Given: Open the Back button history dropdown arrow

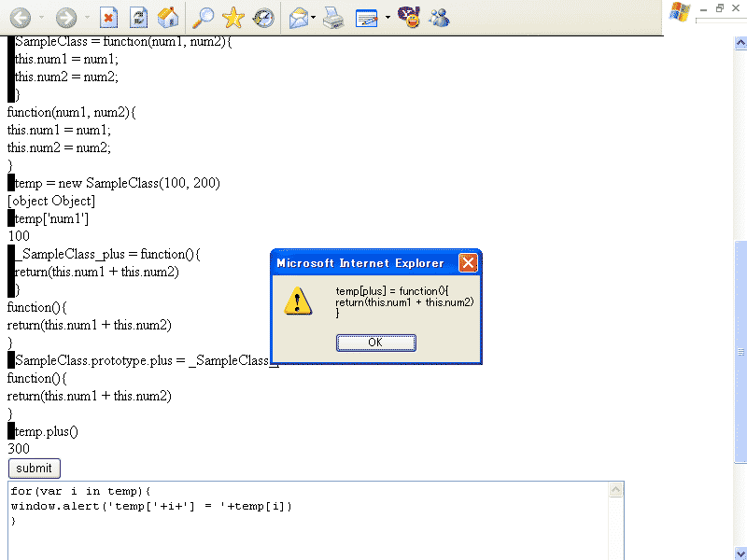Looking at the screenshot, I should coord(41,18).
